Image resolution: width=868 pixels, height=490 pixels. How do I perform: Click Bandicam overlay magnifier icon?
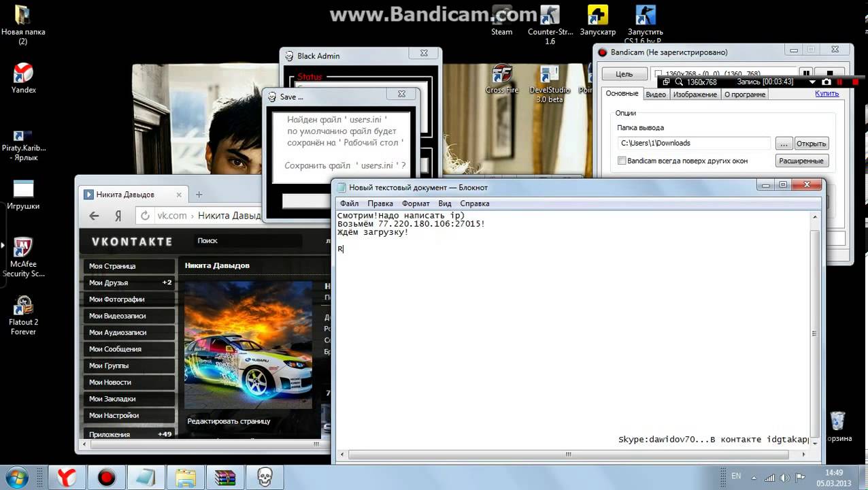coord(678,82)
